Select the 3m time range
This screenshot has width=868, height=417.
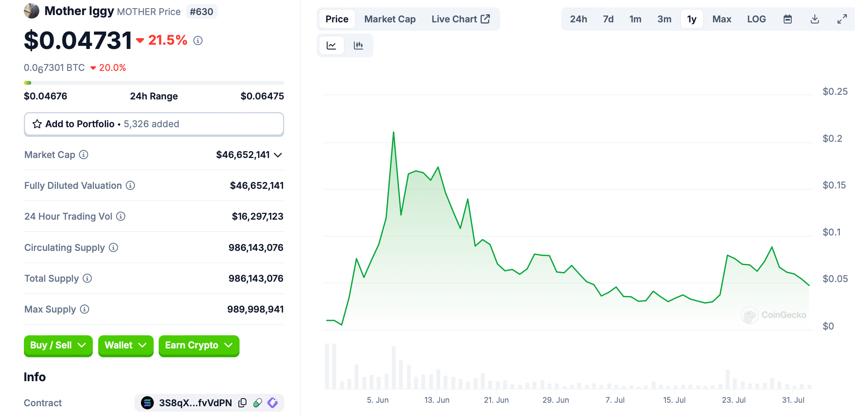coord(664,19)
